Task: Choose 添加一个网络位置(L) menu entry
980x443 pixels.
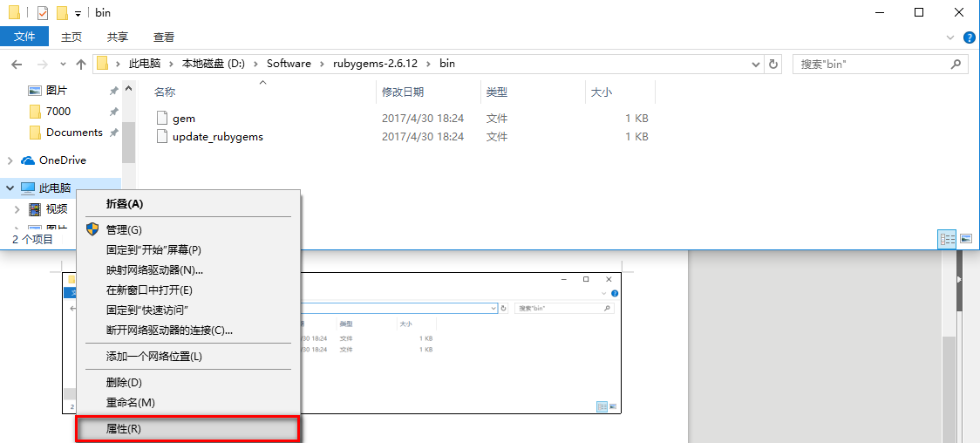Action: [188, 356]
